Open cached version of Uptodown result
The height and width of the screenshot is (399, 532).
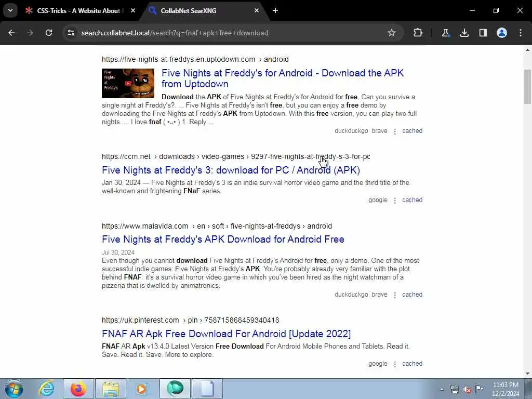tap(412, 130)
